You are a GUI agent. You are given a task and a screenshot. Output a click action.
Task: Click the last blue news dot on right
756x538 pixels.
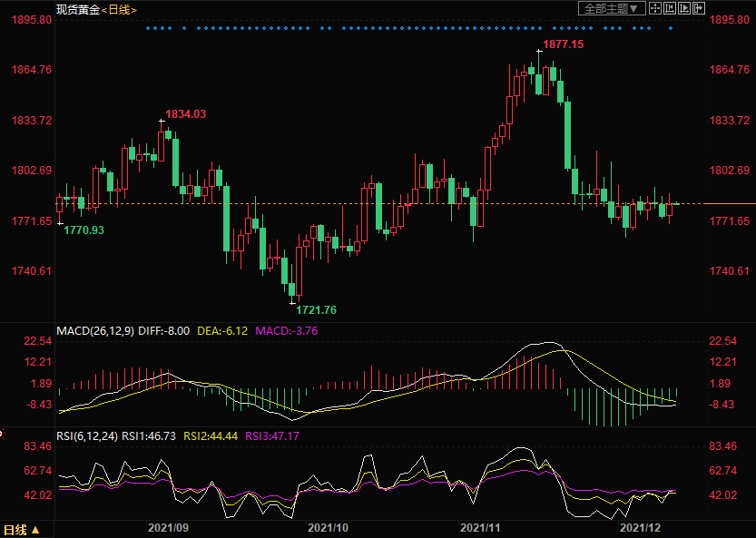pyautogui.click(x=671, y=28)
